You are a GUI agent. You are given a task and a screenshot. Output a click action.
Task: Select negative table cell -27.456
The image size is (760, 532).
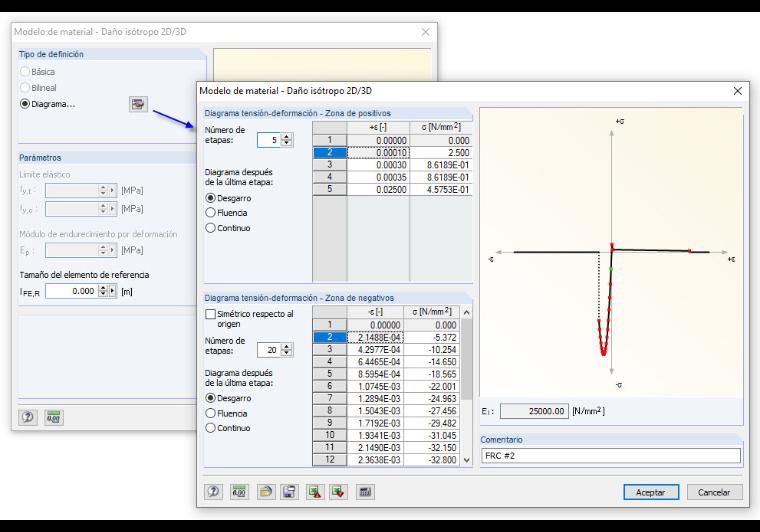[431, 410]
